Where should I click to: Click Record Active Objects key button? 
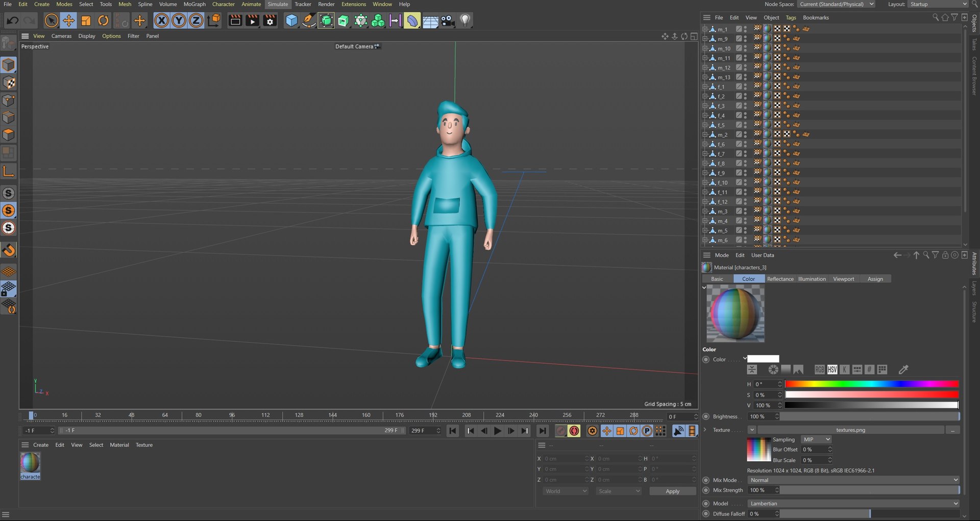point(561,431)
